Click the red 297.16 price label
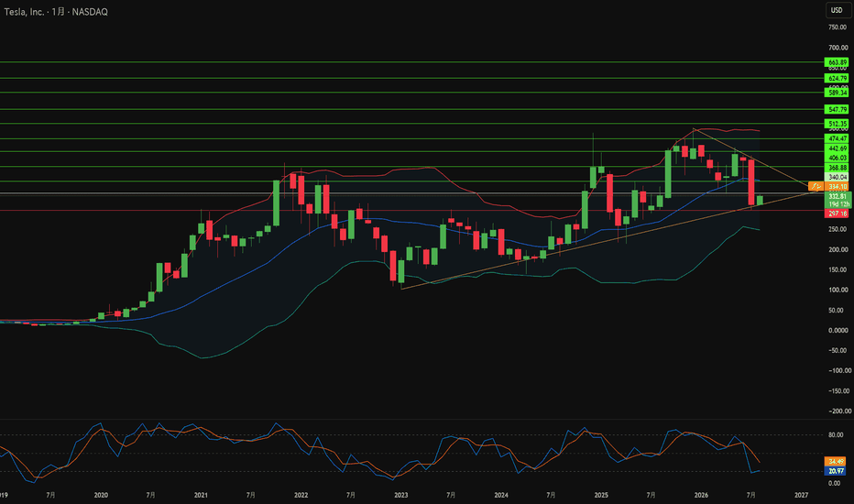Image resolution: width=854 pixels, height=504 pixels. 838,214
